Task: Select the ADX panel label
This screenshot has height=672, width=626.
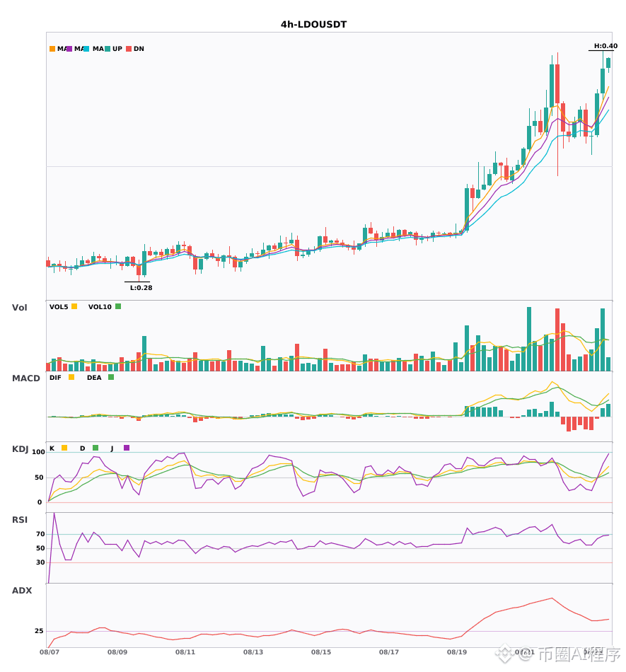Action: tap(22, 591)
